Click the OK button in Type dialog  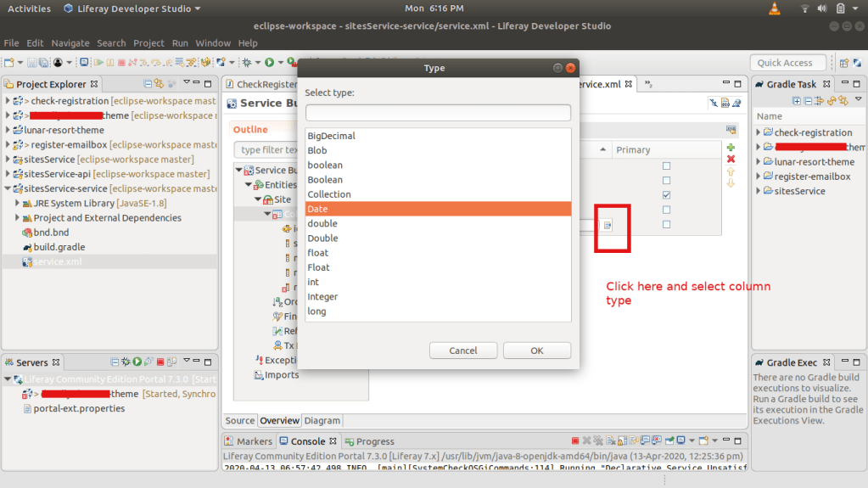point(536,351)
